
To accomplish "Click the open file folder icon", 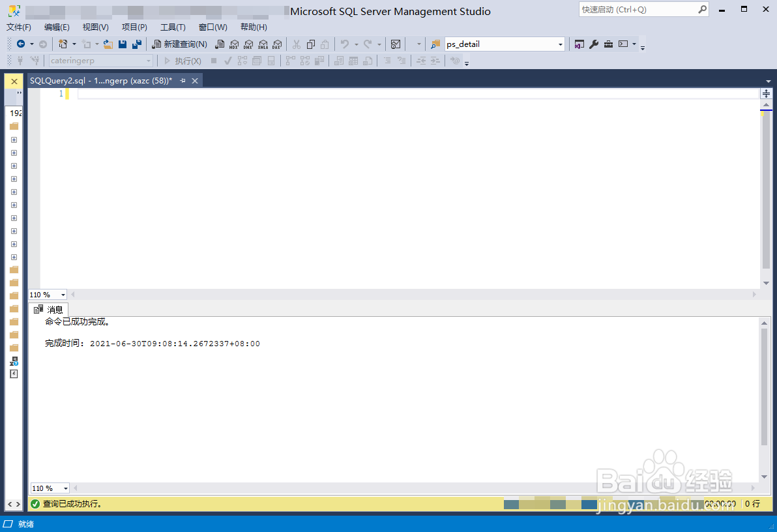I will (108, 44).
